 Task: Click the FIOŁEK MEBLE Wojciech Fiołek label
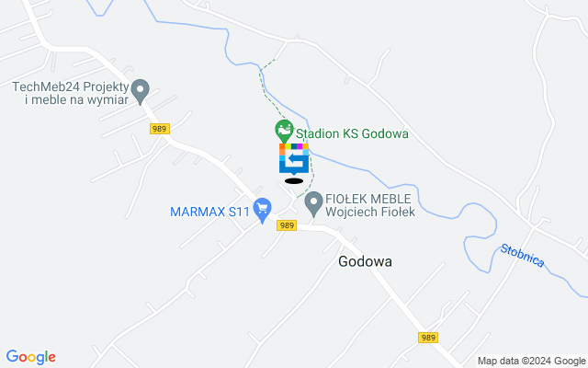click(x=370, y=205)
